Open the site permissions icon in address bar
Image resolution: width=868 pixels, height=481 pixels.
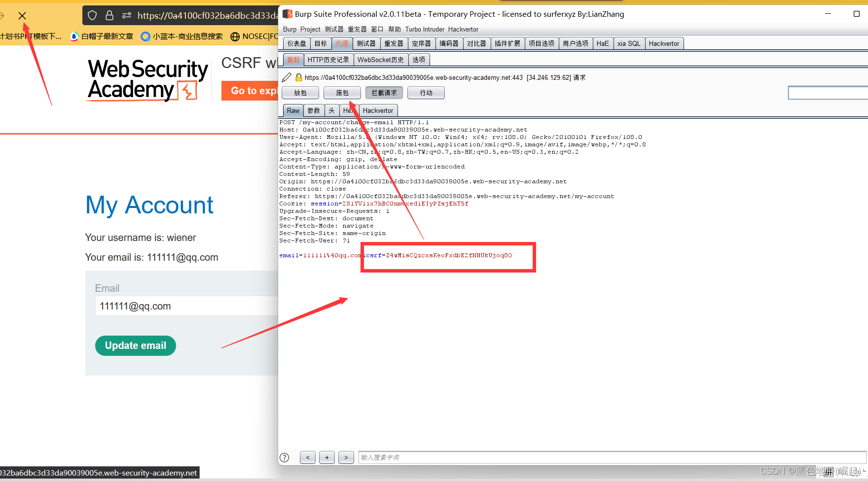[127, 15]
